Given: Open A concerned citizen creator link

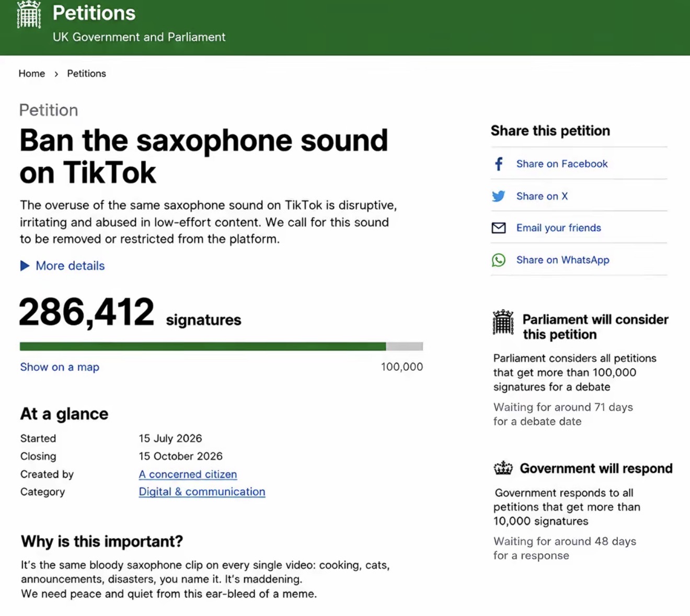Looking at the screenshot, I should point(188,474).
